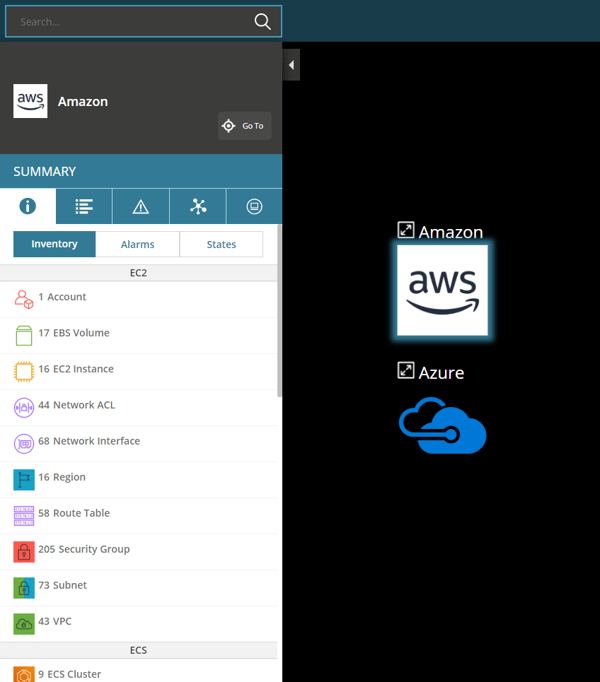Open the alarms warning triangle tab
The height and width of the screenshot is (682, 600).
click(141, 206)
